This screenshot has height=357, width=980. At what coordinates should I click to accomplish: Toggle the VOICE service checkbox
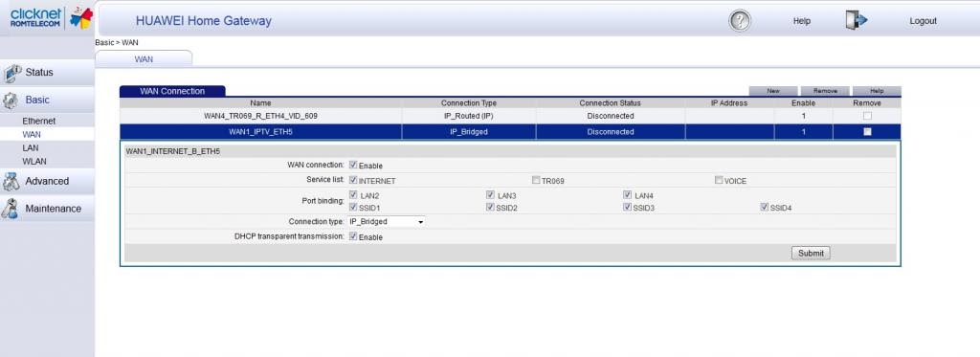pos(719,180)
